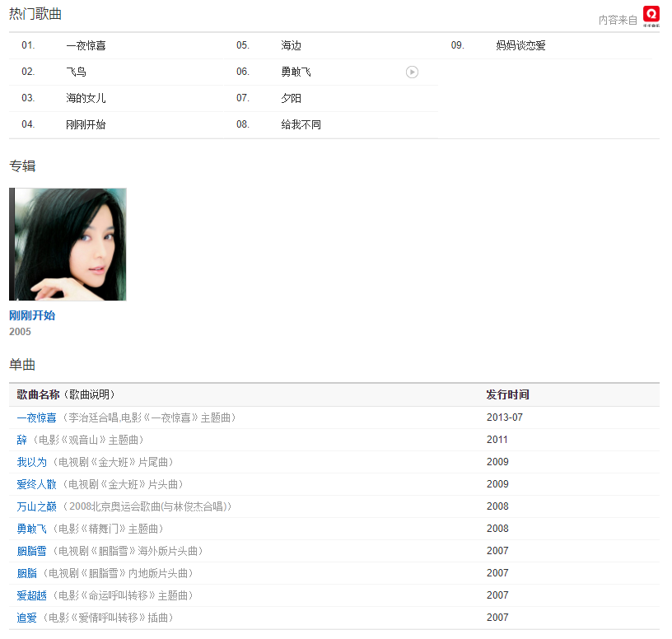Open single 辞 from the singles table
Viewport: 672px width, 639px height.
click(21, 441)
